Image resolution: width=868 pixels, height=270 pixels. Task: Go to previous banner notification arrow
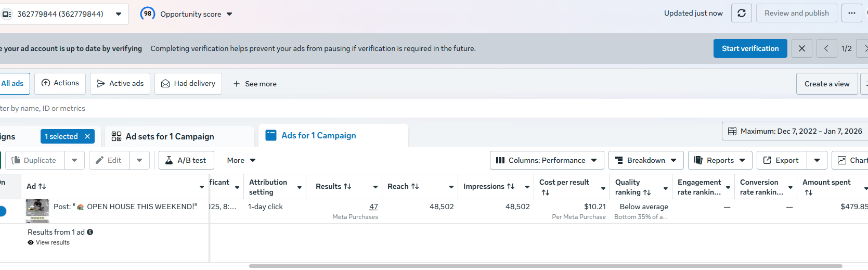pyautogui.click(x=826, y=48)
